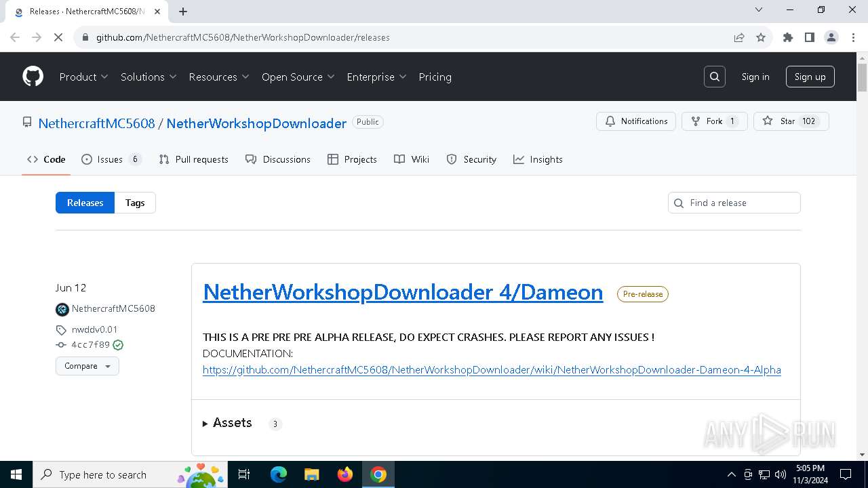Open the GitHub logo homepage
The image size is (868, 488).
click(x=33, y=77)
